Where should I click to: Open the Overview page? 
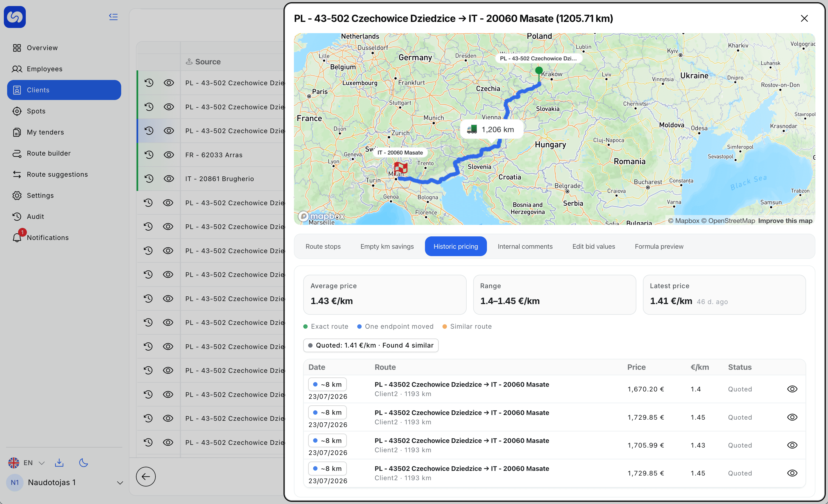[x=64, y=48]
